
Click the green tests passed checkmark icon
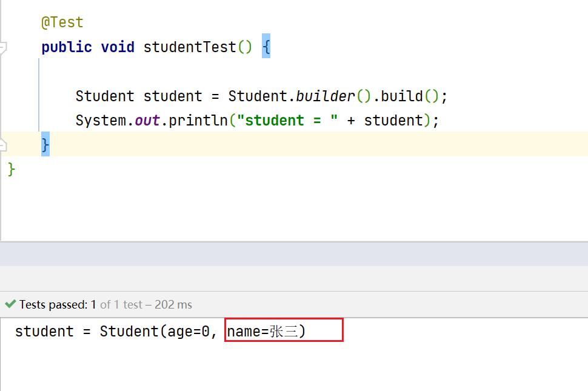[x=10, y=304]
